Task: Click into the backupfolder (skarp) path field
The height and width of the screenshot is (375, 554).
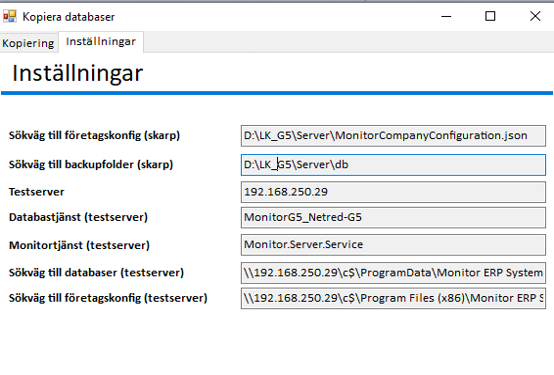Action: click(393, 165)
